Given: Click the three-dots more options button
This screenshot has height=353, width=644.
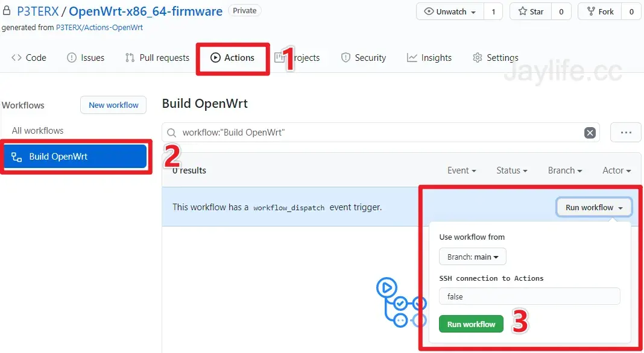Looking at the screenshot, I should point(625,133).
